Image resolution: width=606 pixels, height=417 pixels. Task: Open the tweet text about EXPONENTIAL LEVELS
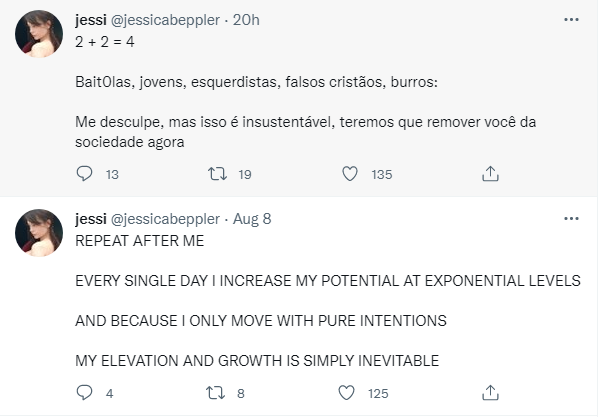[327, 281]
